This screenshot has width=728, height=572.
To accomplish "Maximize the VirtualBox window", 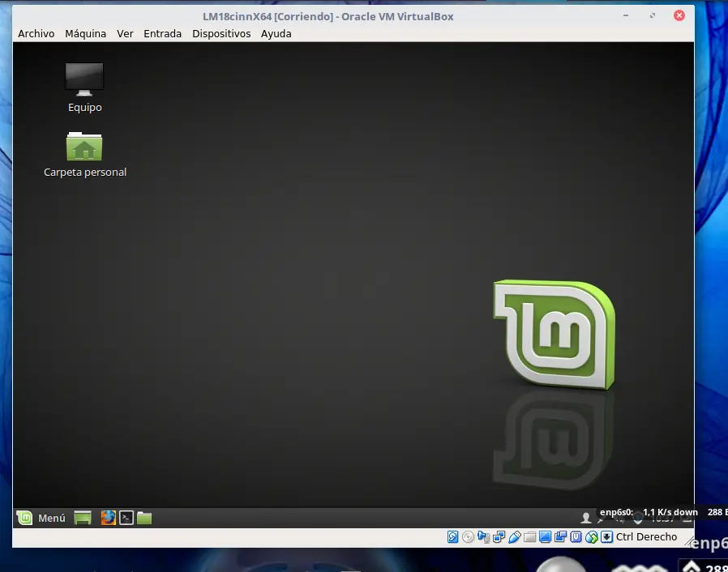I will click(x=653, y=15).
